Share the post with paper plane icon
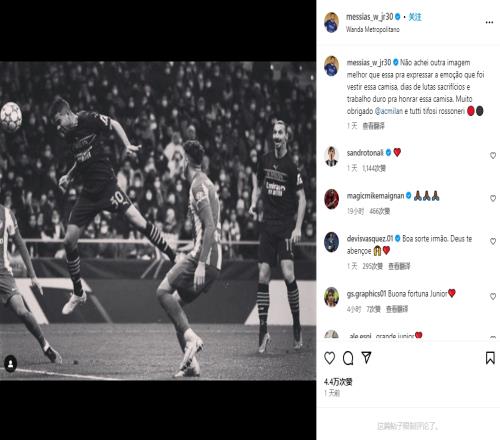Viewport: 500px width, 440px height. pyautogui.click(x=366, y=358)
